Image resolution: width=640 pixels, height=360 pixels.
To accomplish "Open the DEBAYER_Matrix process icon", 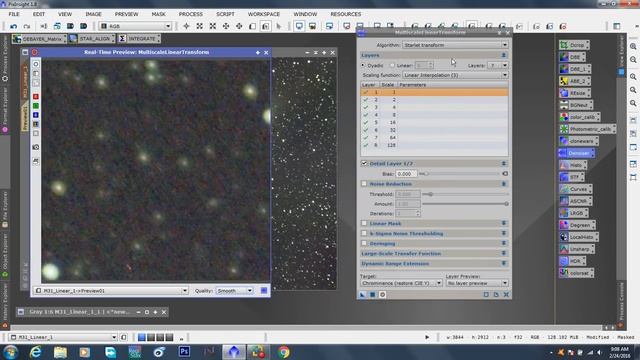I will coord(39,39).
